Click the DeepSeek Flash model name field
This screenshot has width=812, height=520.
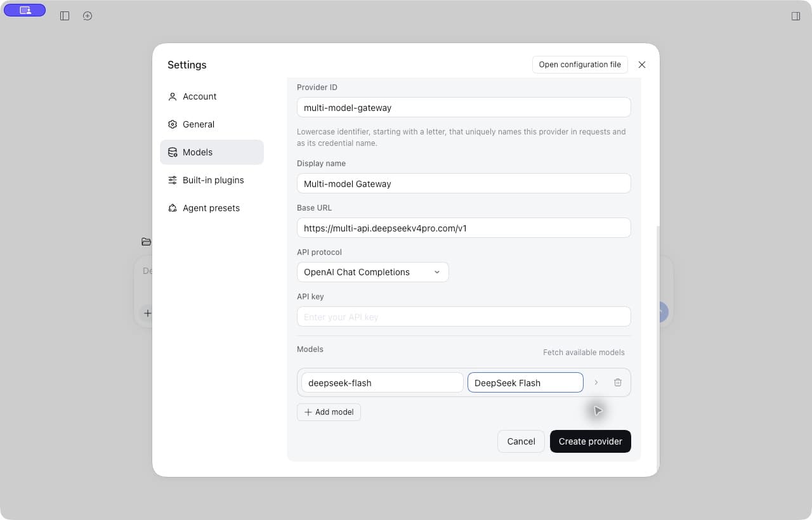(x=525, y=382)
